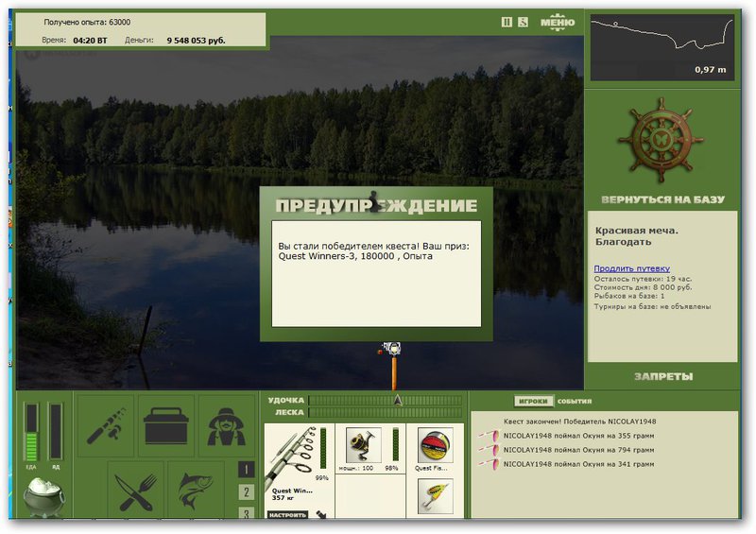Select tackle slot 1
This screenshot has height=534, width=756.
click(x=247, y=470)
